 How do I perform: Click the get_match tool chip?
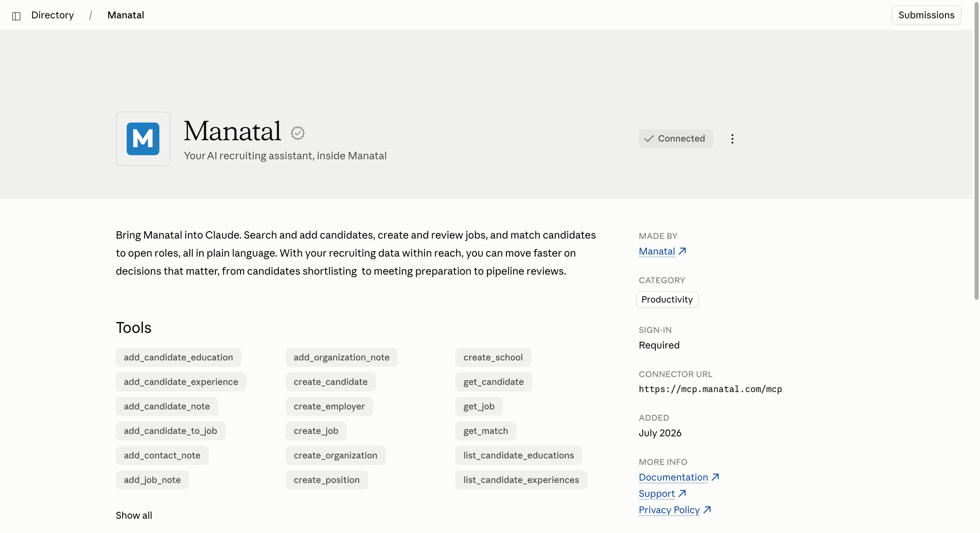(486, 431)
